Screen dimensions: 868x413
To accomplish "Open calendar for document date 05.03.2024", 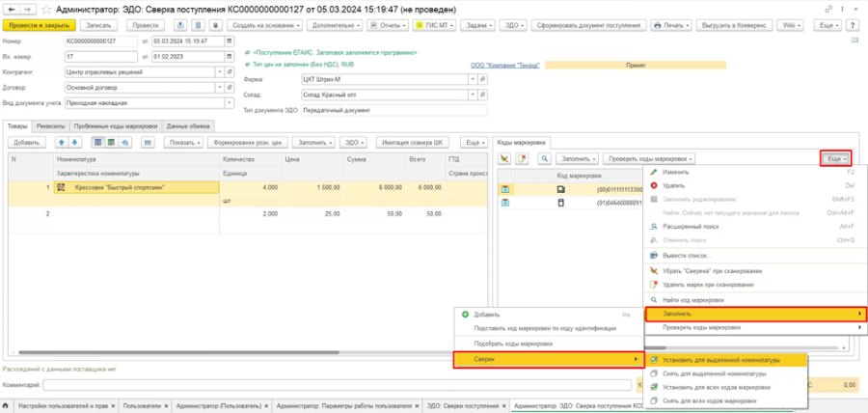I will [x=229, y=41].
